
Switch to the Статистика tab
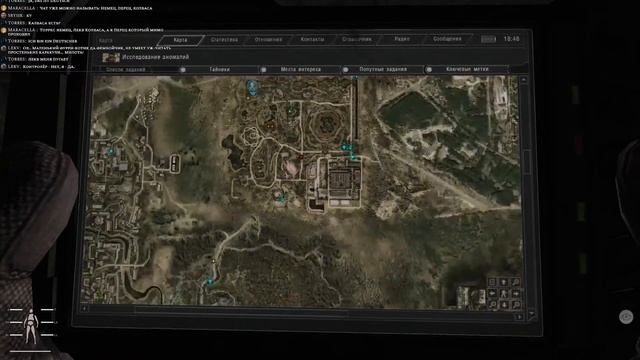[x=224, y=40]
